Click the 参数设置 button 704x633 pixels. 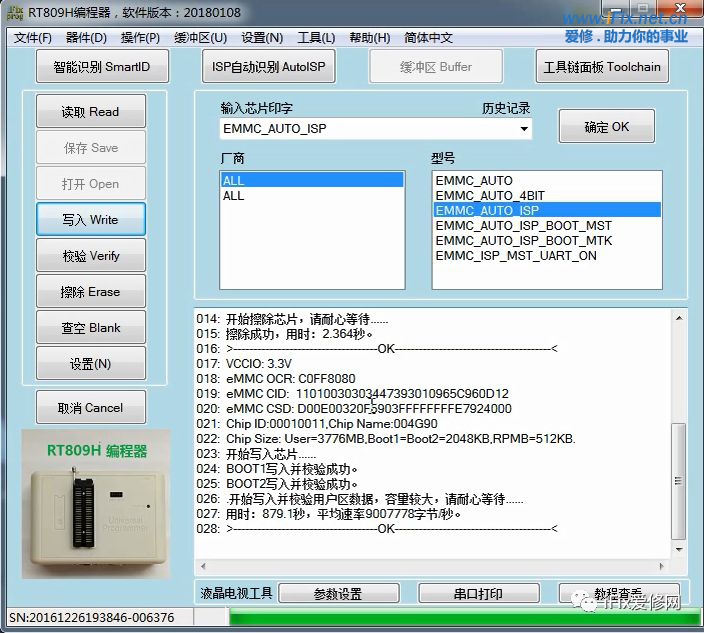click(x=339, y=593)
